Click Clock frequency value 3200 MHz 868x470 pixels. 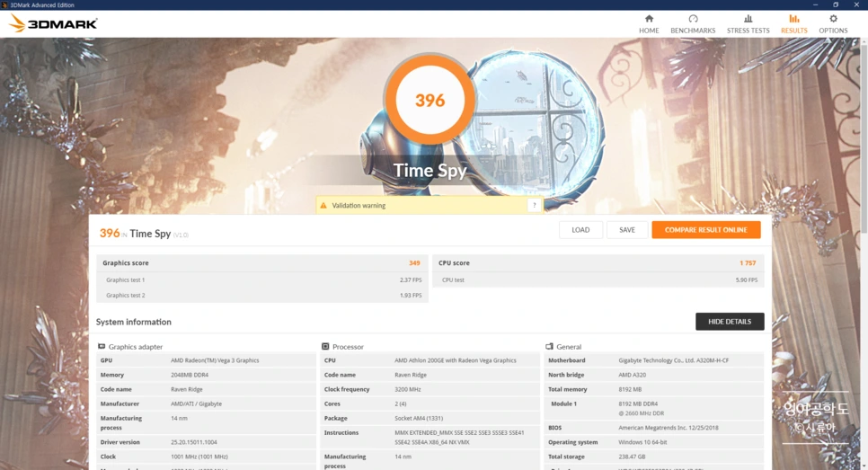click(407, 389)
